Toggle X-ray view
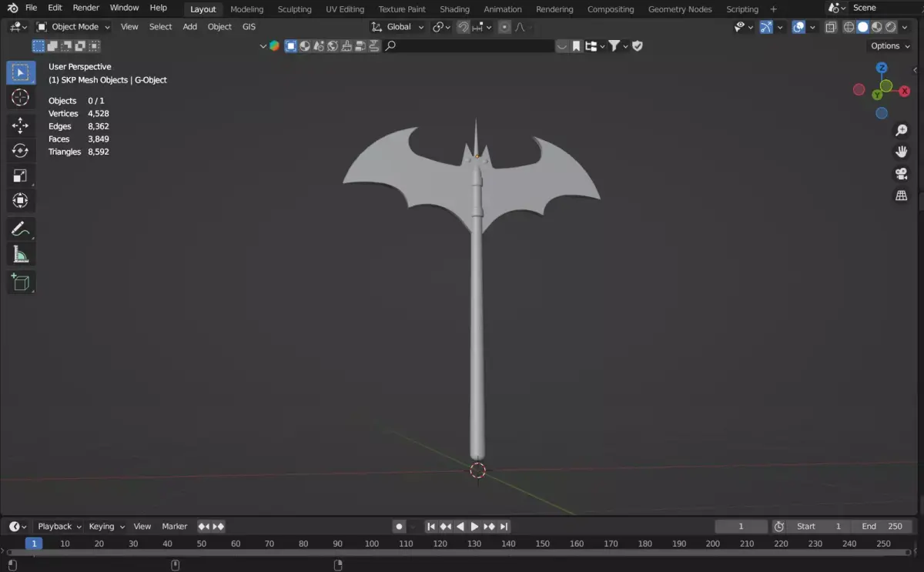 (831, 27)
